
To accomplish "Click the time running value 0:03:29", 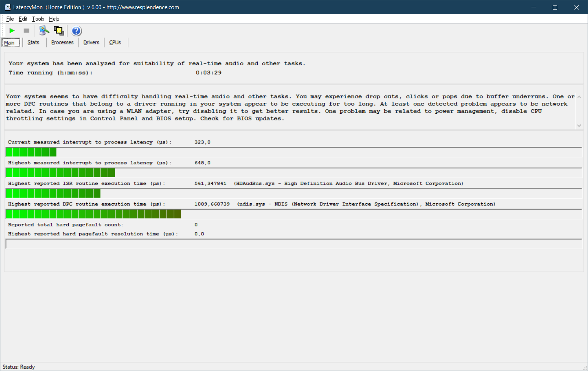I will coord(208,73).
